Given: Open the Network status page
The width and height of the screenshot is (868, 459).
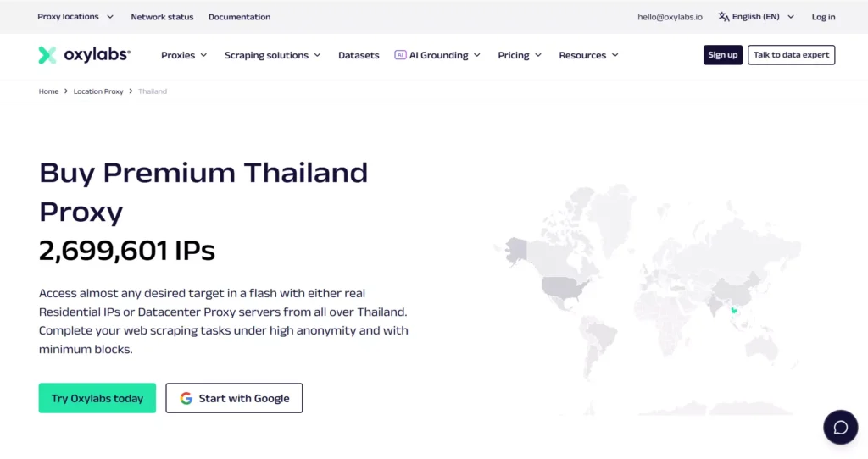Looking at the screenshot, I should click(x=162, y=17).
